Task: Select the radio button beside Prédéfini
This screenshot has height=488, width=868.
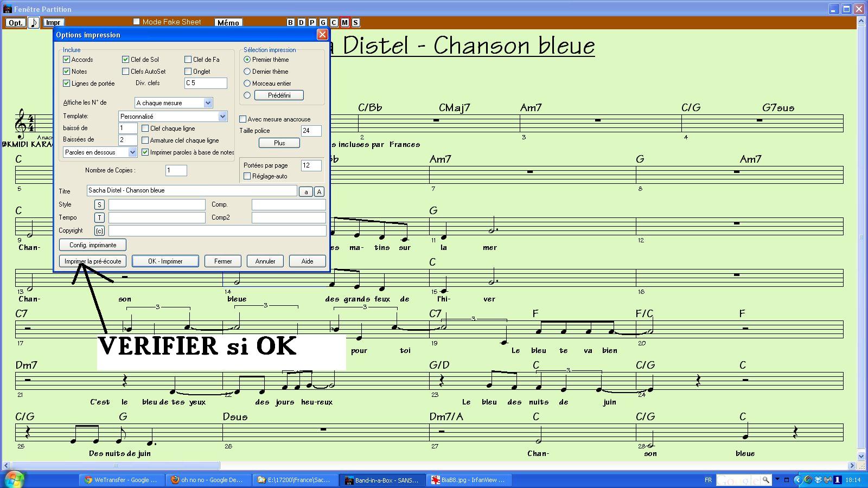Action: [247, 95]
